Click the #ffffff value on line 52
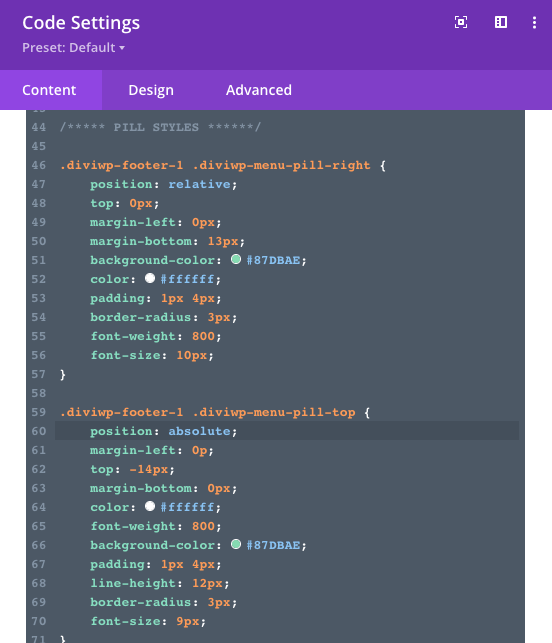552x643 pixels. tap(187, 279)
